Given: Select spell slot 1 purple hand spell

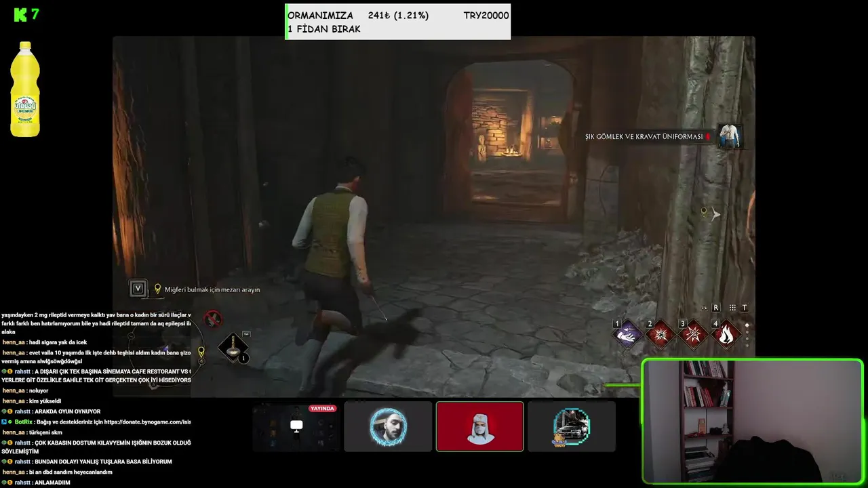Looking at the screenshot, I should pos(628,334).
